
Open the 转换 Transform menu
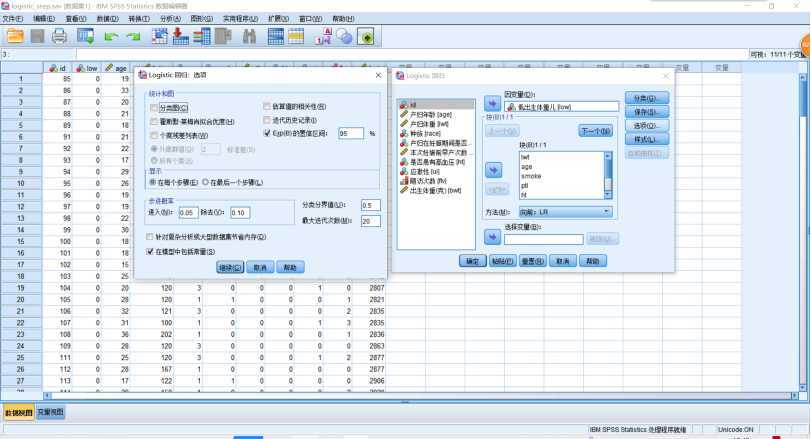(x=139, y=19)
